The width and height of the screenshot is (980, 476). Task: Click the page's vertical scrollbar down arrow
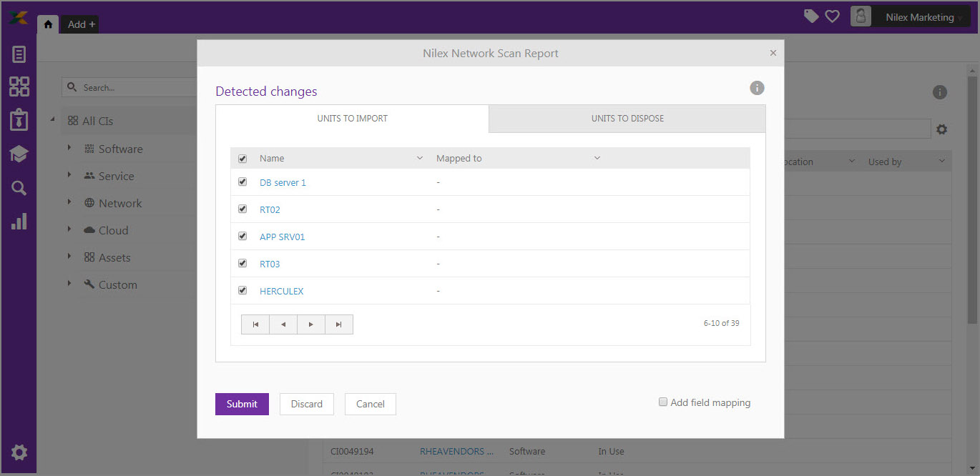click(x=973, y=469)
